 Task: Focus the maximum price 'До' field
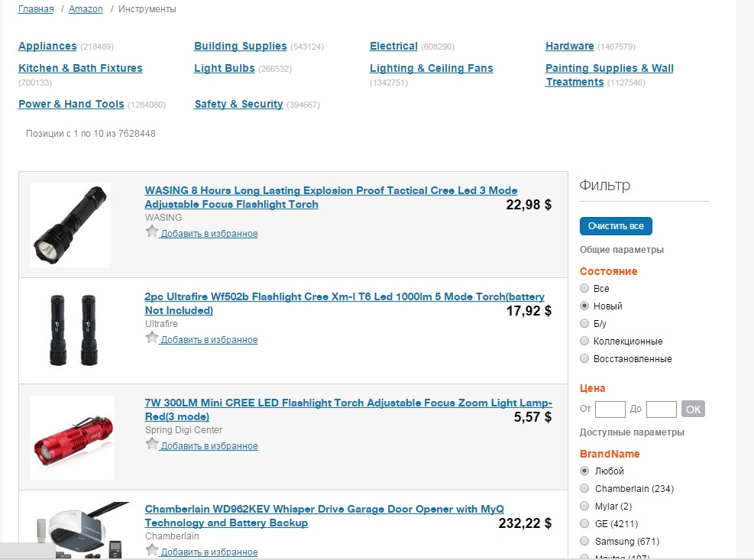coord(662,409)
